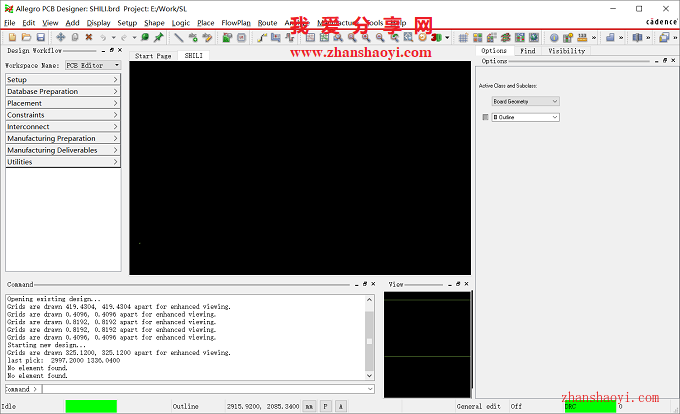Float the Options panel
Image resolution: width=680 pixels, height=414 pixels.
click(x=665, y=61)
